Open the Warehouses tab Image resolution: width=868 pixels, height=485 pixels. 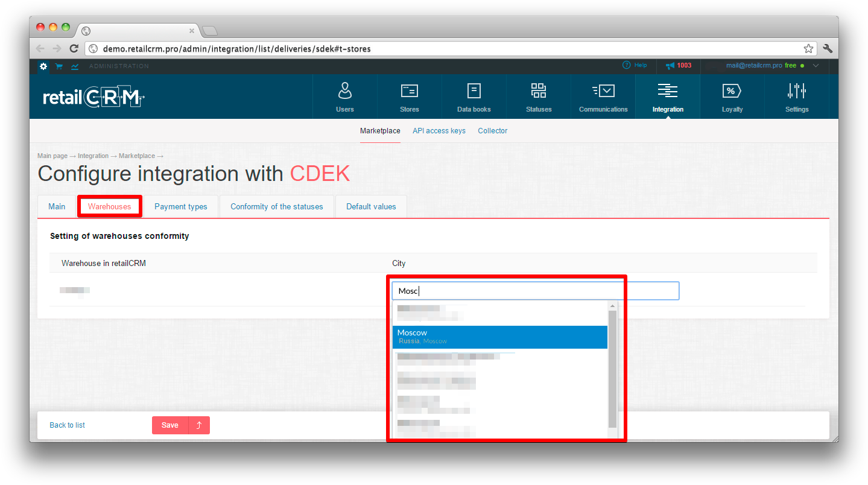[x=109, y=206]
